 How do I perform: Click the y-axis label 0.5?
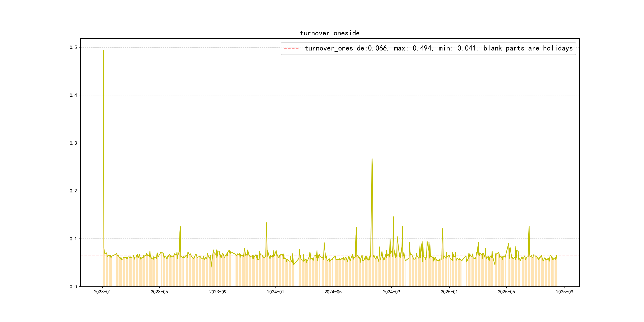pyautogui.click(x=73, y=48)
